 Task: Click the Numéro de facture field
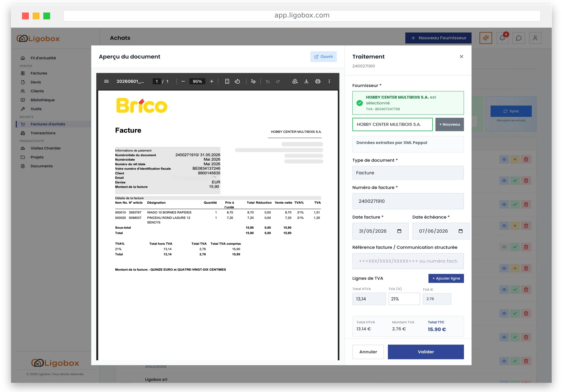tap(408, 201)
